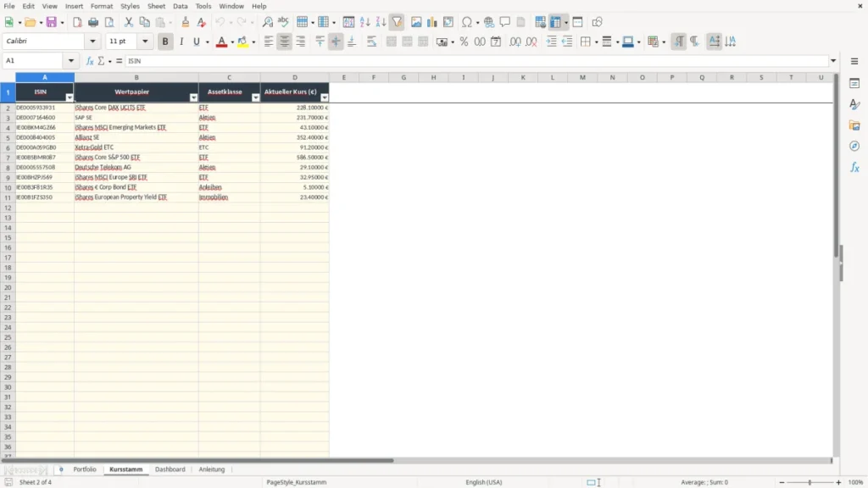Apply red font color swatch
868x488 pixels.
(221, 42)
